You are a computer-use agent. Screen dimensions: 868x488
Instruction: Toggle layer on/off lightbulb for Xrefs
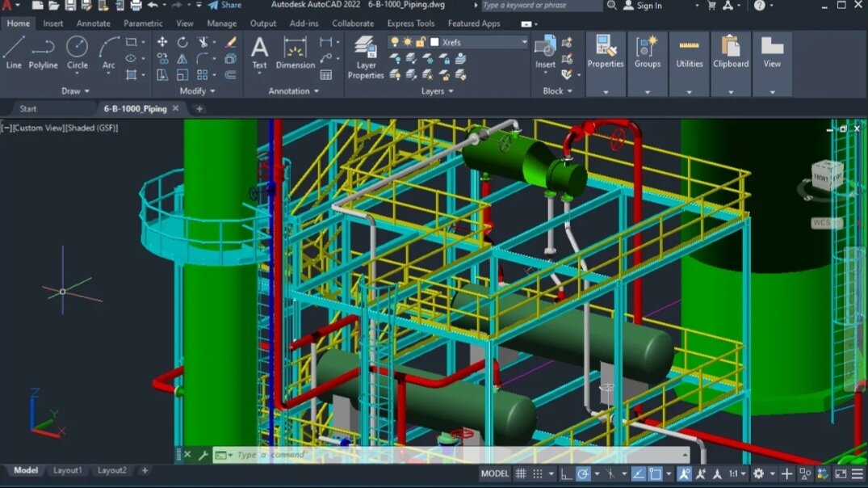[394, 42]
